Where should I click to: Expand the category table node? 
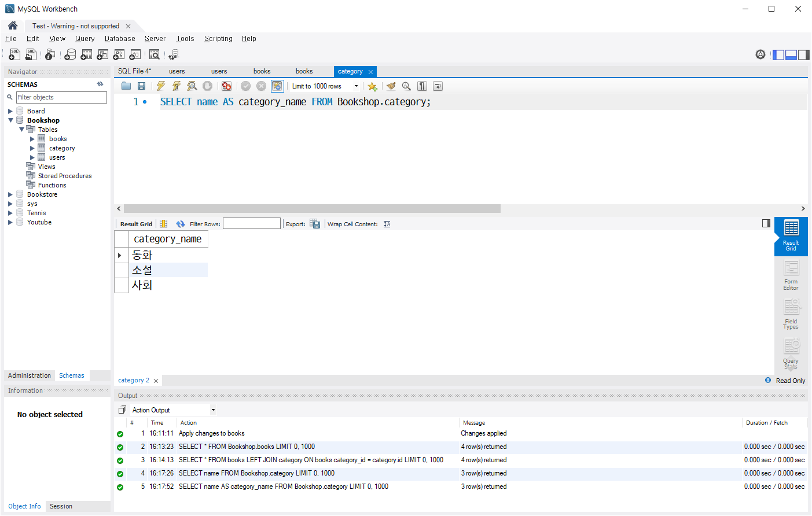pos(32,148)
